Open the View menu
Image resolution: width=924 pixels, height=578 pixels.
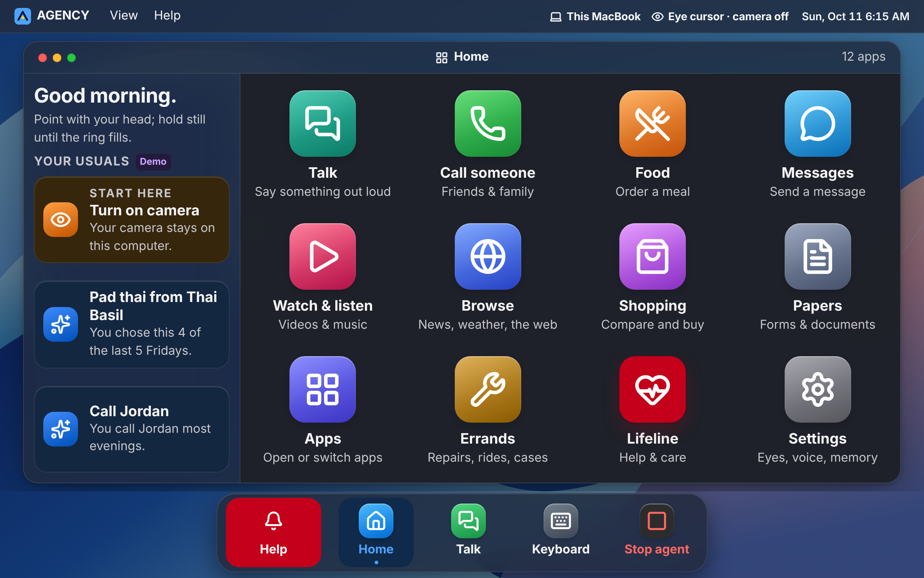(124, 16)
